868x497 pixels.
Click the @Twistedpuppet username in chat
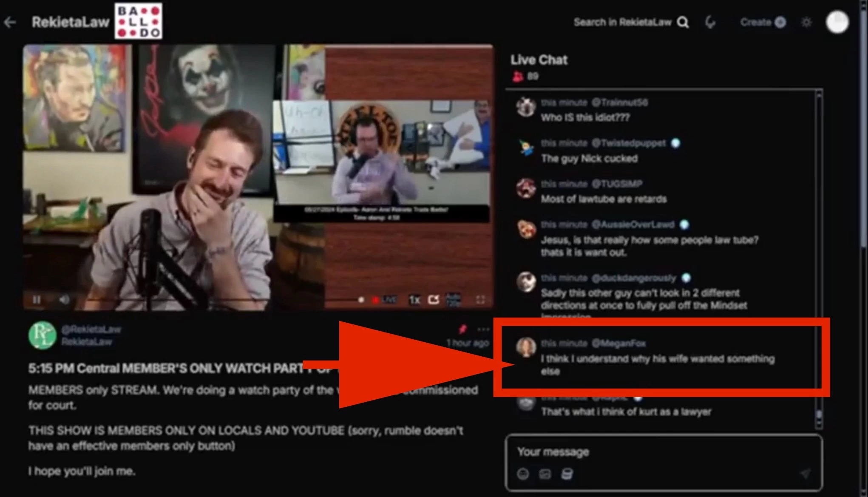[x=629, y=143]
